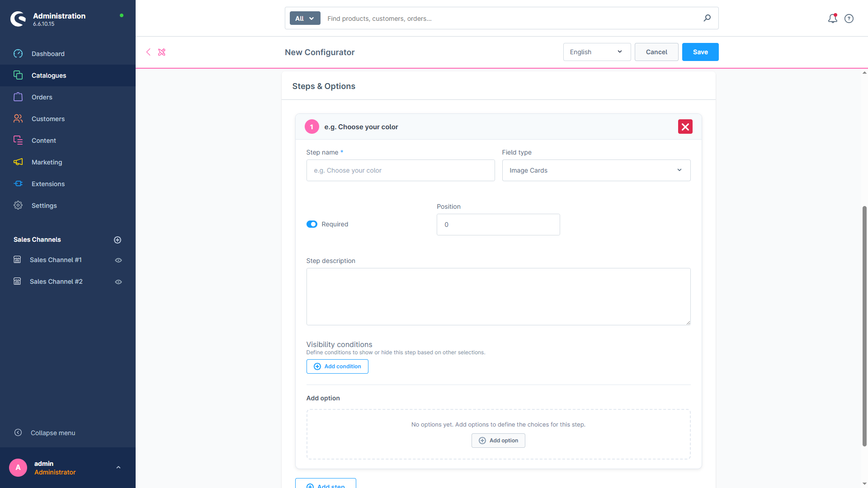Image resolution: width=868 pixels, height=488 pixels.
Task: Open Marketing menu item
Action: coord(68,162)
